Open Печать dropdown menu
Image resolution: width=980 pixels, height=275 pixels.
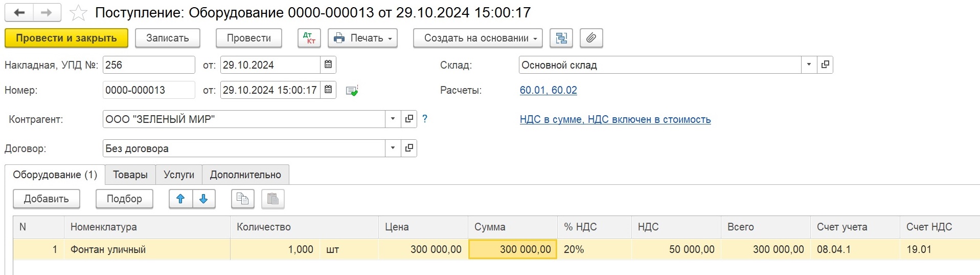(x=362, y=38)
